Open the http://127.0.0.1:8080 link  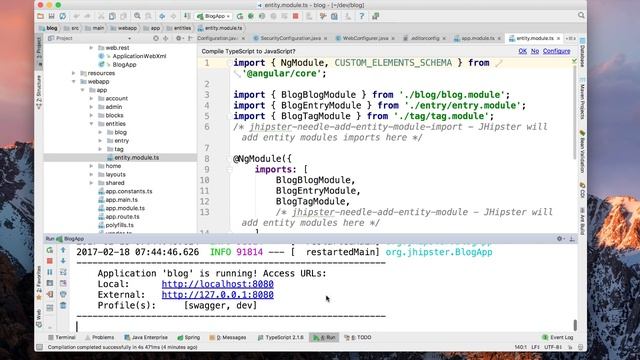(x=218, y=295)
